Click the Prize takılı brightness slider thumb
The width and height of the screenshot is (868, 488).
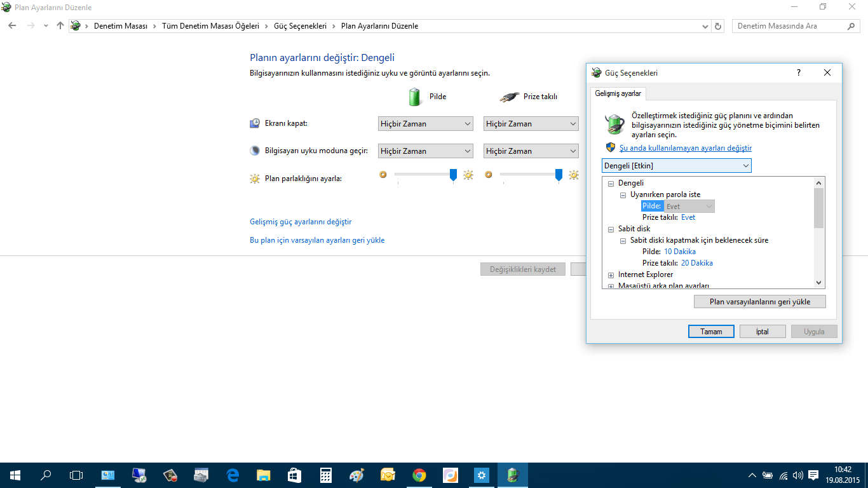559,175
